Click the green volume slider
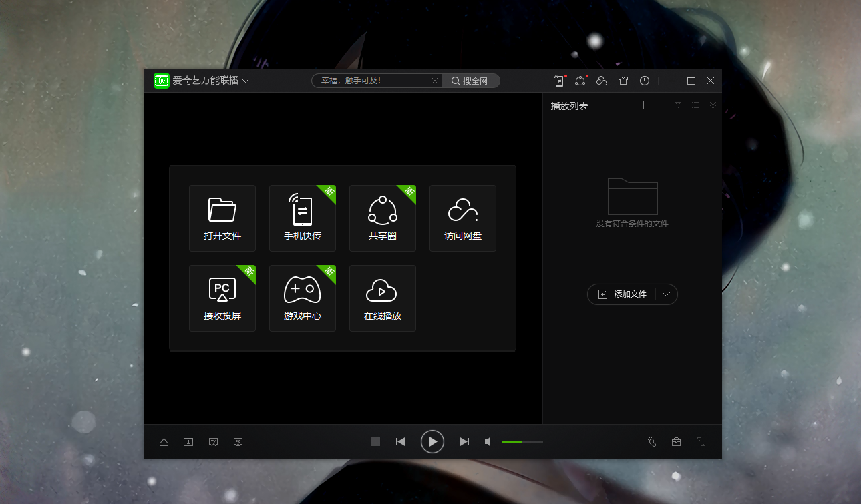Screen dimensions: 861x504 [x=522, y=441]
